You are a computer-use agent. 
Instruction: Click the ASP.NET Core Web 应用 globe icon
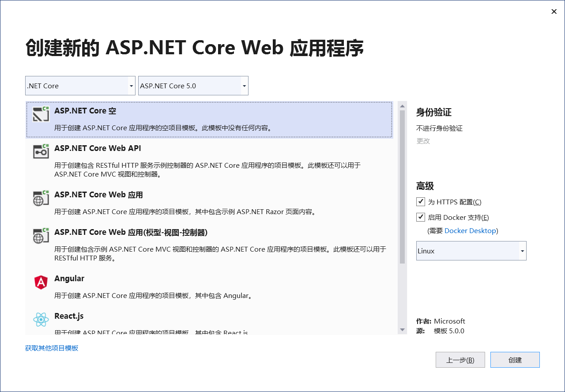(41, 198)
